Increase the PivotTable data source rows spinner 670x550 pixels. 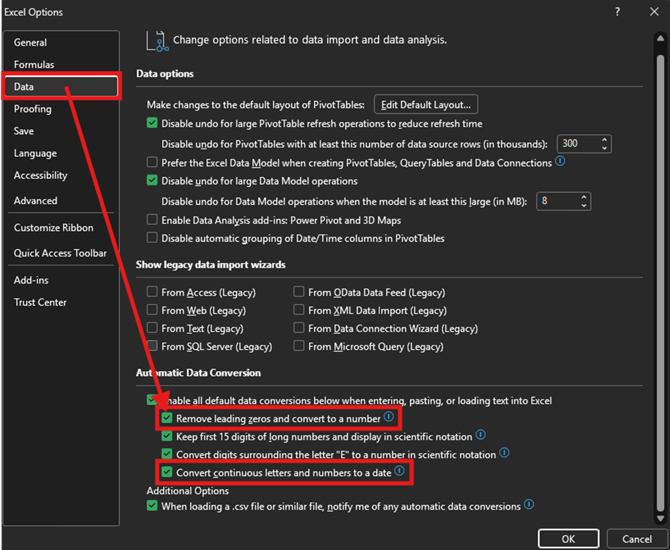(x=603, y=139)
